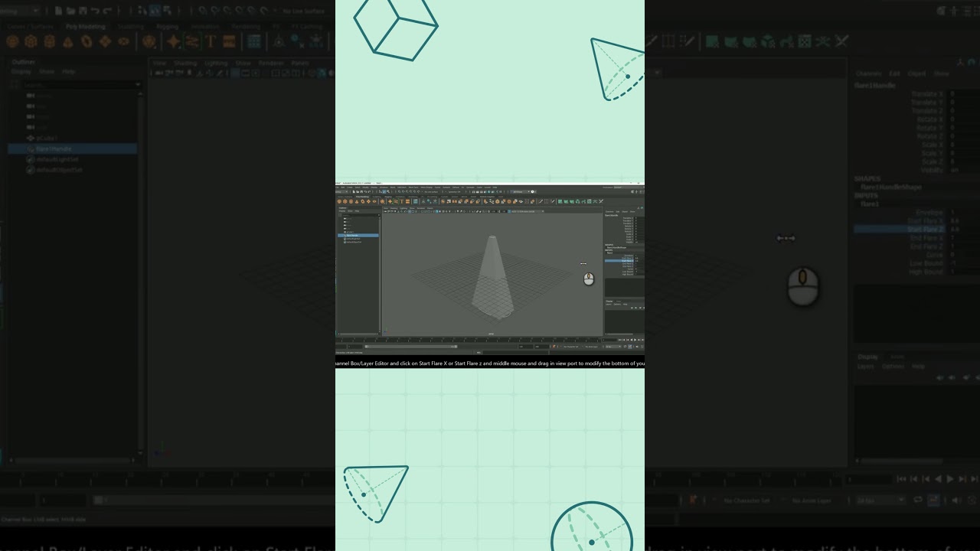Open viewport Shading menu in small Maya window

pos(394,208)
